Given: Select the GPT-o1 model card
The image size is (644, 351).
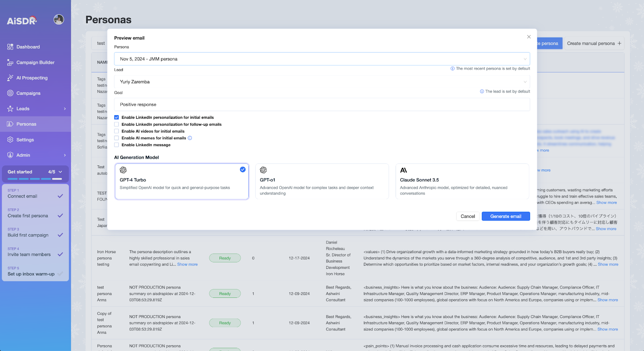Looking at the screenshot, I should click(322, 181).
